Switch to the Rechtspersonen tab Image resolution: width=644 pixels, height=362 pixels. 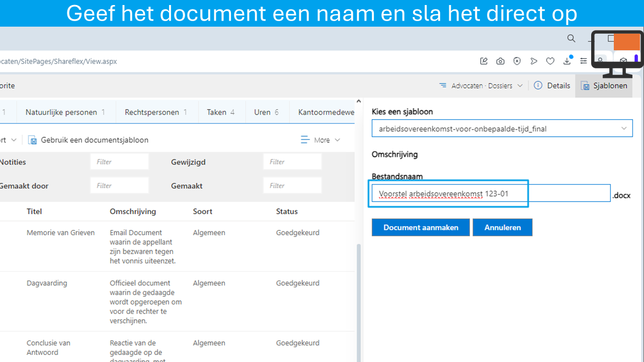tap(156, 112)
